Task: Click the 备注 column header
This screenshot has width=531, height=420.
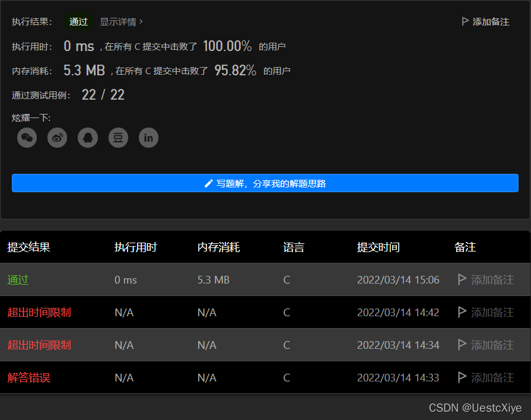Action: (x=465, y=247)
